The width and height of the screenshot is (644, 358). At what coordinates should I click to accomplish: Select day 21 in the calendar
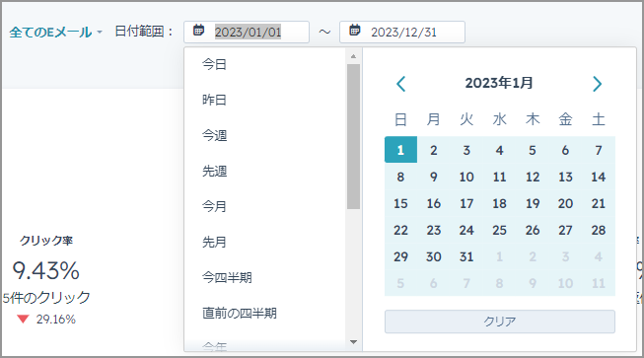[599, 203]
